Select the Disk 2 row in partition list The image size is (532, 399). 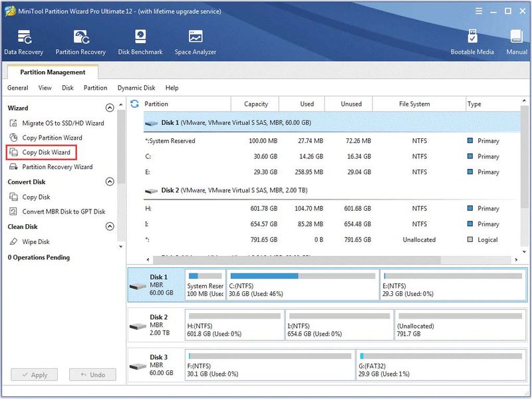click(332, 190)
